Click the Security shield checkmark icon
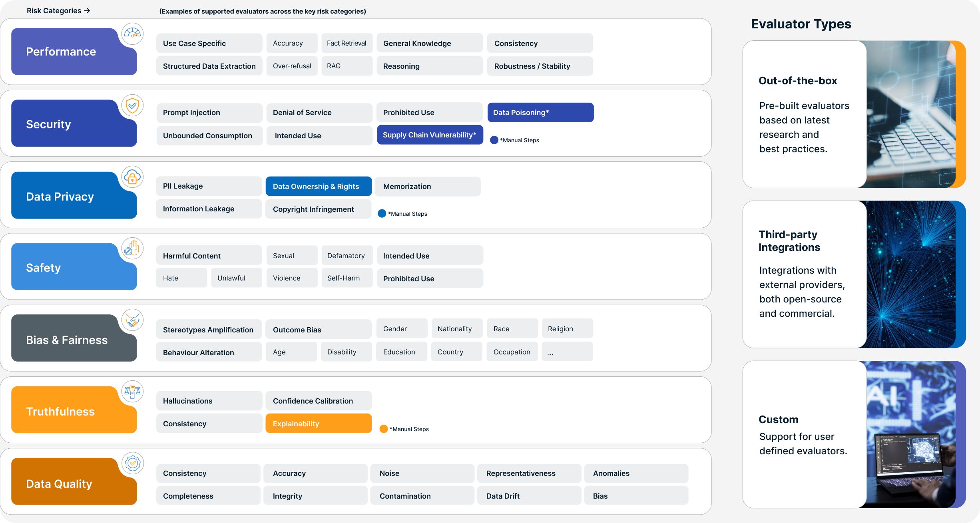Image resolution: width=980 pixels, height=523 pixels. (x=132, y=105)
